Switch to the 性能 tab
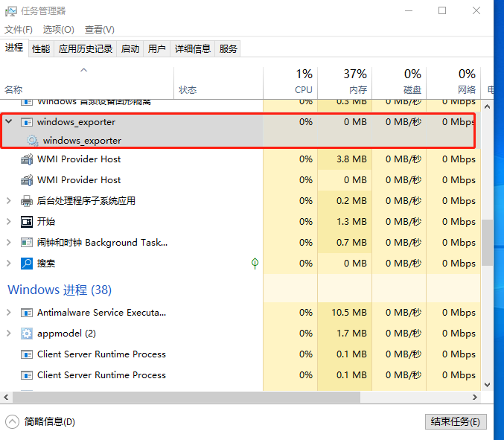 tap(41, 49)
